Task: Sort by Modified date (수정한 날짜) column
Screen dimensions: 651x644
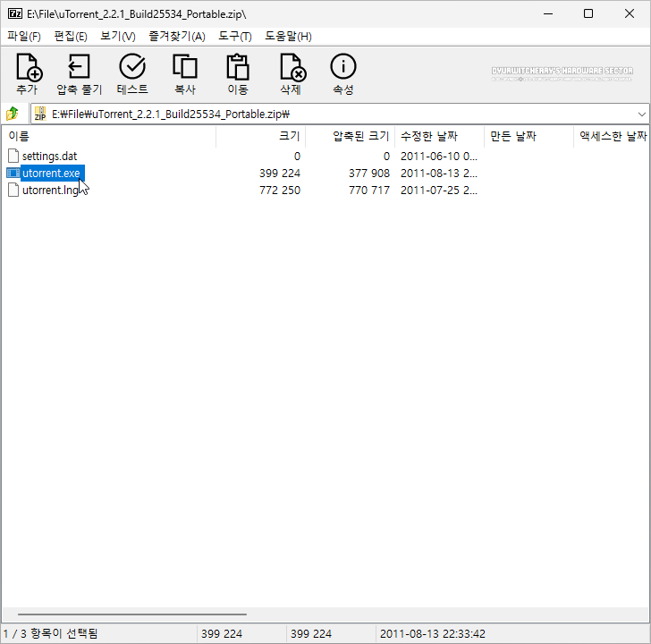Action: (x=439, y=136)
